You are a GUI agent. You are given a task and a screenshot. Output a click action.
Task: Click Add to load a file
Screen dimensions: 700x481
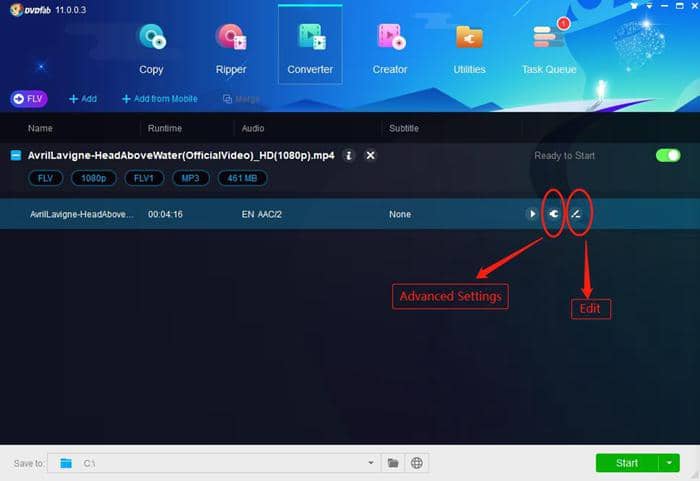tap(83, 99)
